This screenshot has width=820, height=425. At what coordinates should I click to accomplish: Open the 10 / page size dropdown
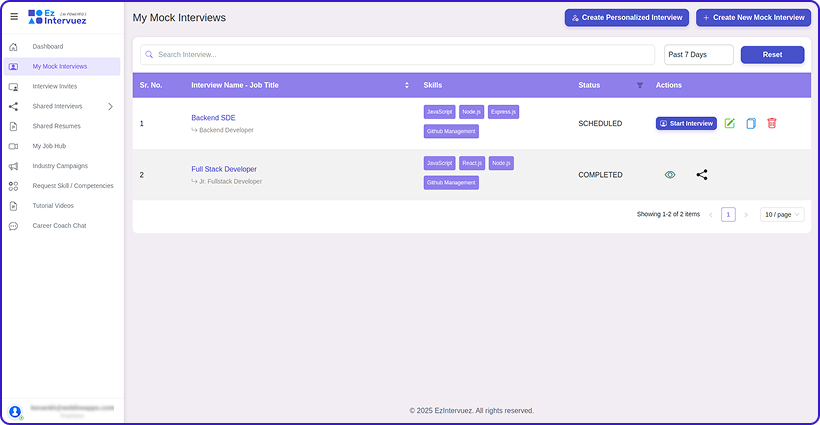[781, 214]
